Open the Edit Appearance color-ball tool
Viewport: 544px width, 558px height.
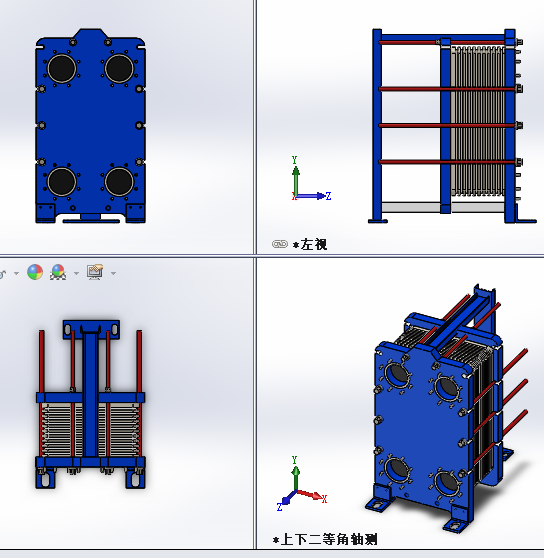tap(35, 272)
